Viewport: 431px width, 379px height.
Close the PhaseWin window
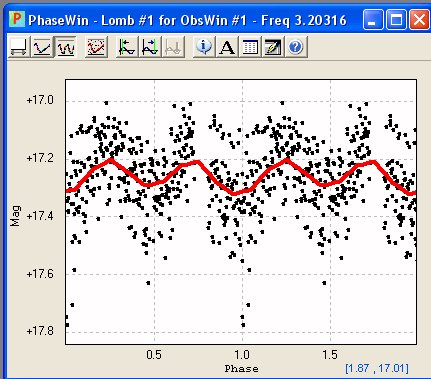click(x=419, y=20)
